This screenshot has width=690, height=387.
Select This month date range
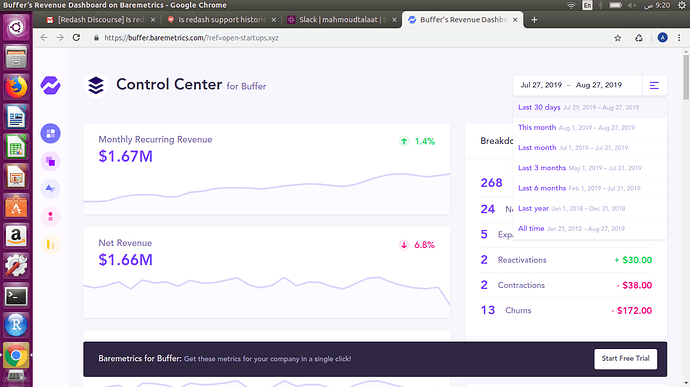[x=590, y=128]
